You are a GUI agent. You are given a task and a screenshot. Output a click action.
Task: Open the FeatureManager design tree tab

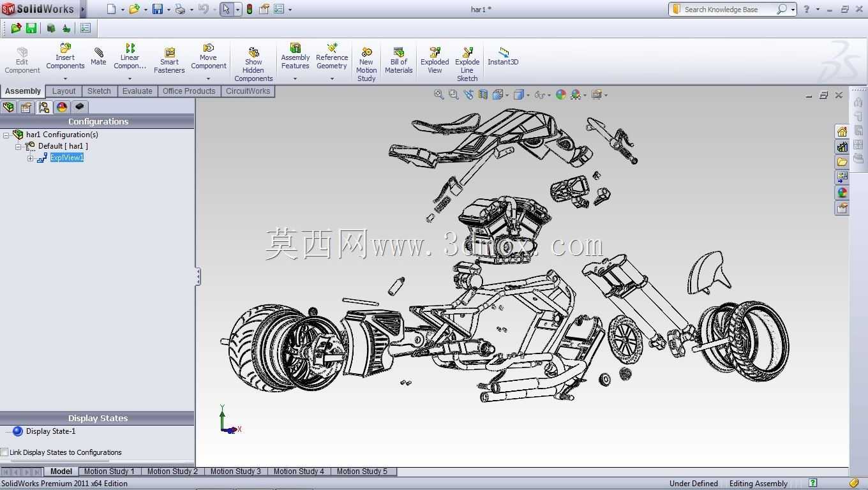pyautogui.click(x=8, y=107)
